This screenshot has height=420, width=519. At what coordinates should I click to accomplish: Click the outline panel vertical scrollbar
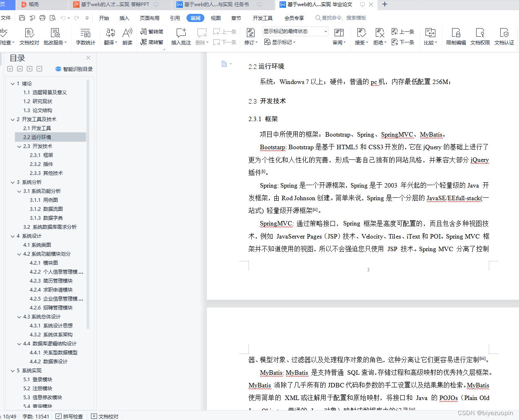tap(88, 204)
